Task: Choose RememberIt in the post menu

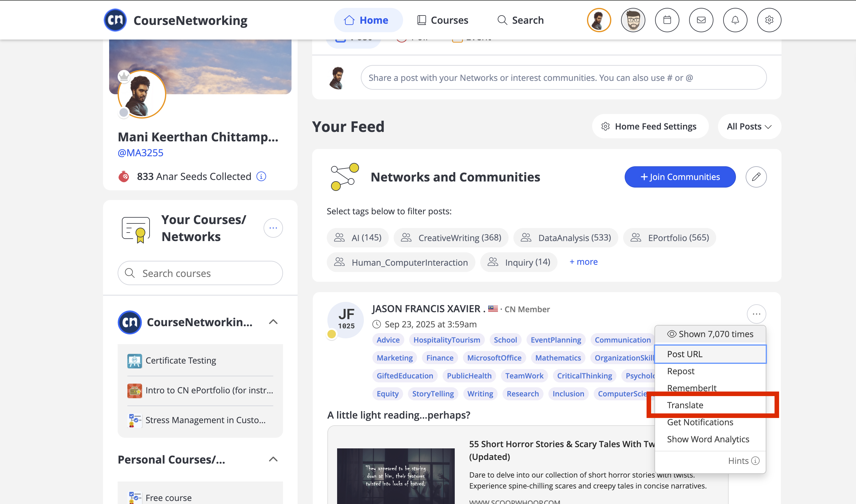Action: coord(710,388)
